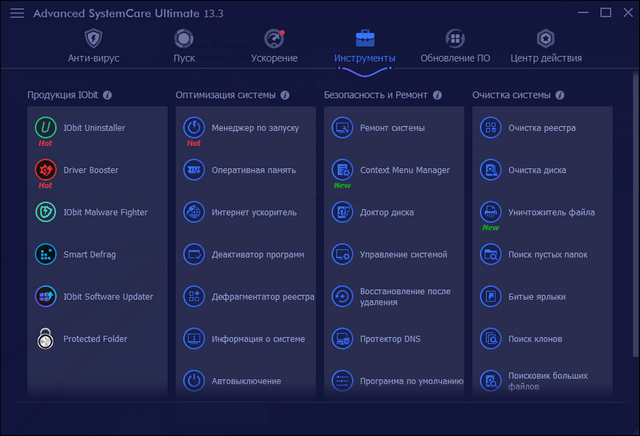Open the IObit Uninstaller tool icon
Screen dimensions: 640x436
[x=46, y=127]
